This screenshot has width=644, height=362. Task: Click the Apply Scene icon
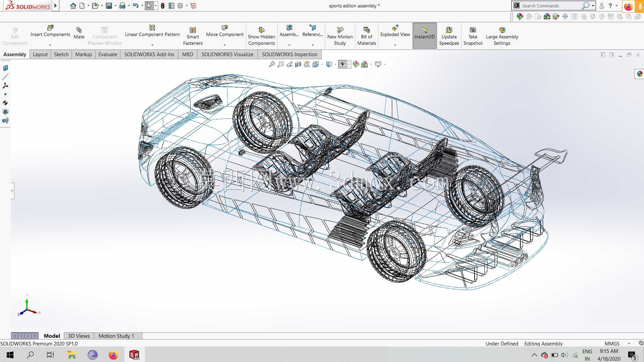click(365, 64)
